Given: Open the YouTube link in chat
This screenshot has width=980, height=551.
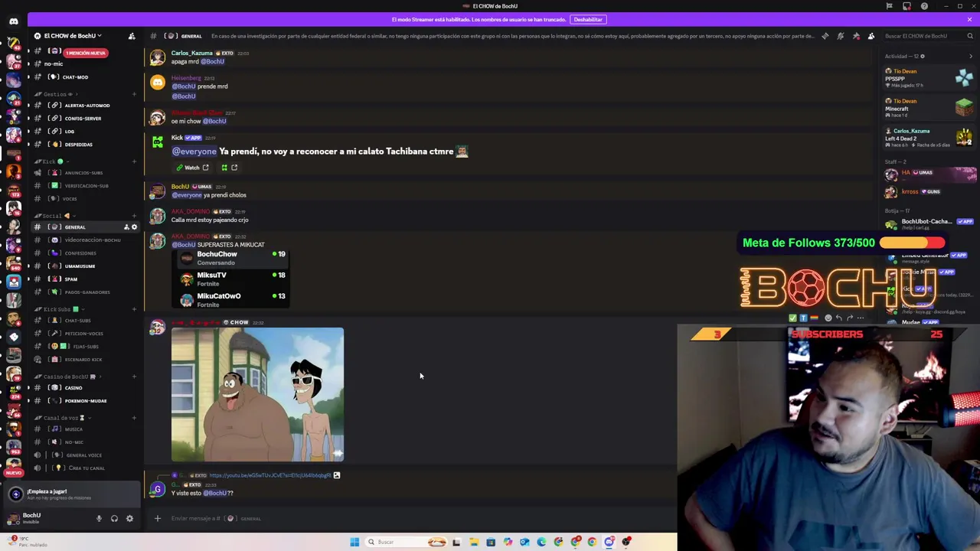Looking at the screenshot, I should 270,475.
